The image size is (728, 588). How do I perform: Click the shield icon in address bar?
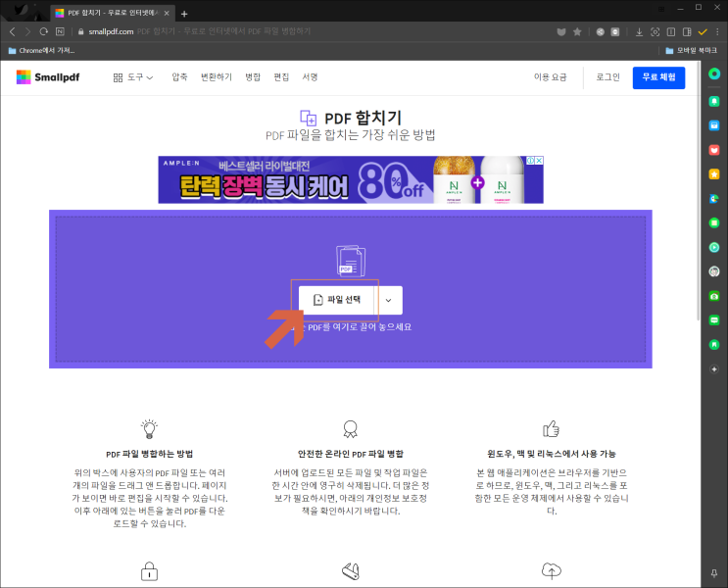tap(561, 31)
